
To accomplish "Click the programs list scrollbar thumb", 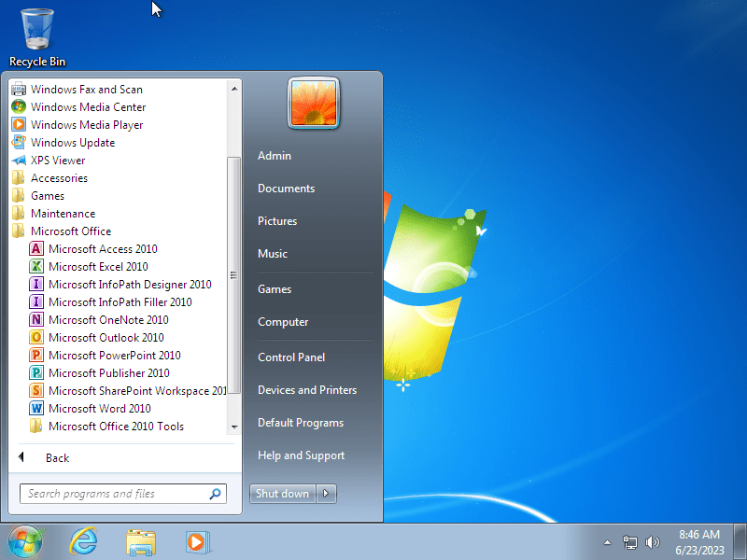I will pos(234,275).
